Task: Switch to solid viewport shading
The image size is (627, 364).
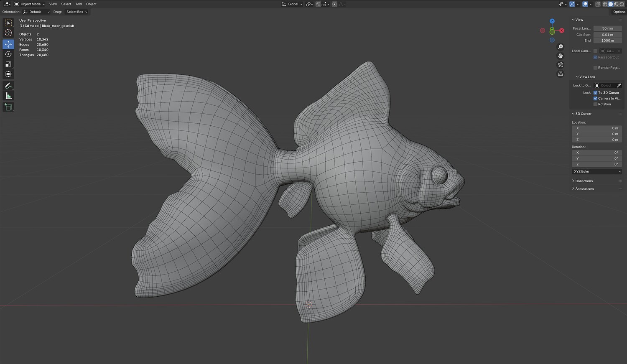Action: 610,4
